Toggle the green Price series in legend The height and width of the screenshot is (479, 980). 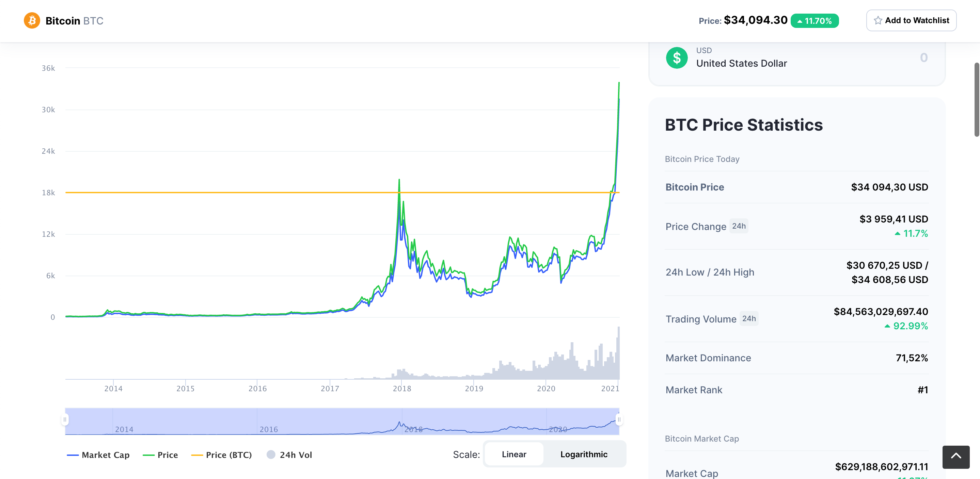point(160,455)
